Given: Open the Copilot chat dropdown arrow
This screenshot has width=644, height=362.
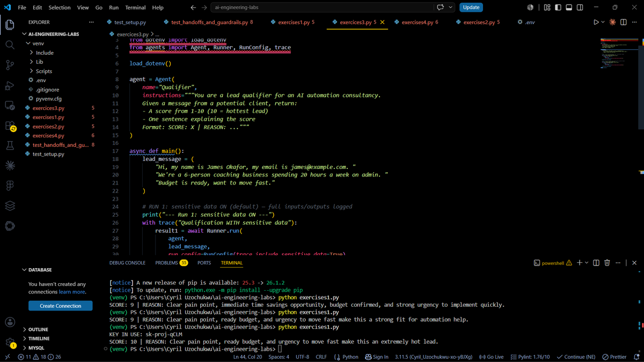Looking at the screenshot, I should 451,8.
